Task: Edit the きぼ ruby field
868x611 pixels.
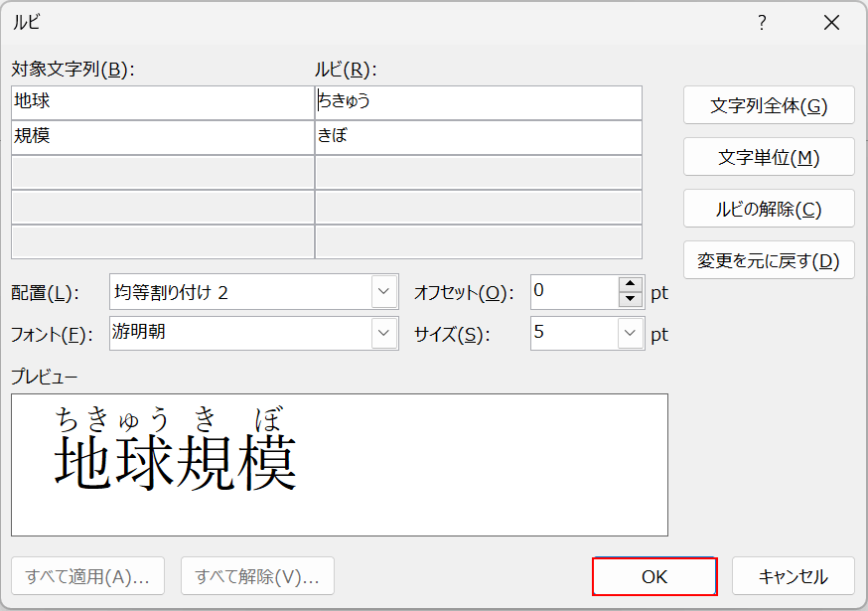Action: click(478, 137)
